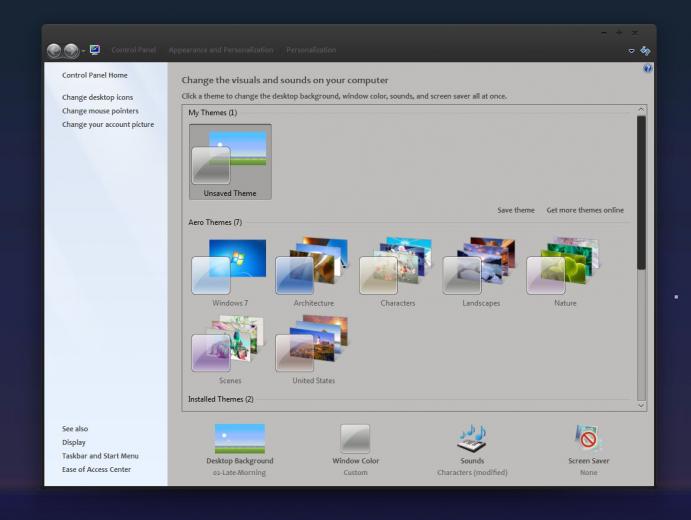Click the theme list scroll up arrow
691x520 pixels.
click(641, 109)
